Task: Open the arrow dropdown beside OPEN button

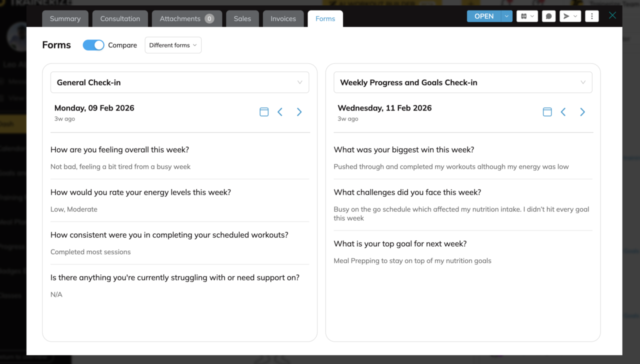Action: pos(507,16)
